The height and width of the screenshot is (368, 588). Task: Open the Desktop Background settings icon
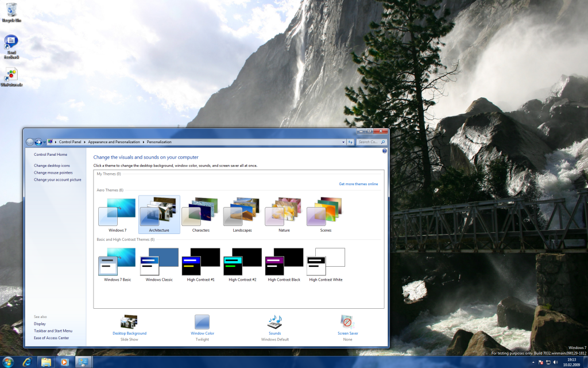click(129, 322)
